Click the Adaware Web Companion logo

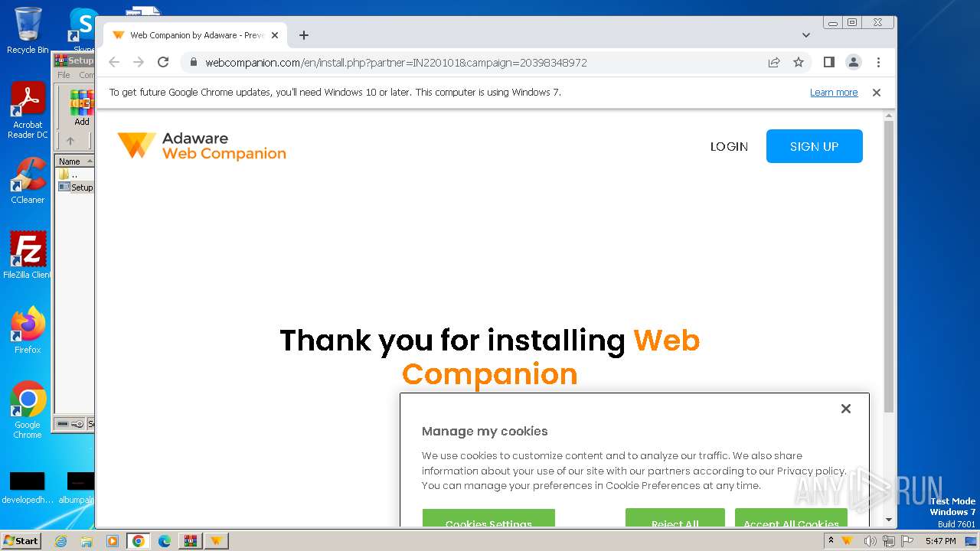(201, 145)
